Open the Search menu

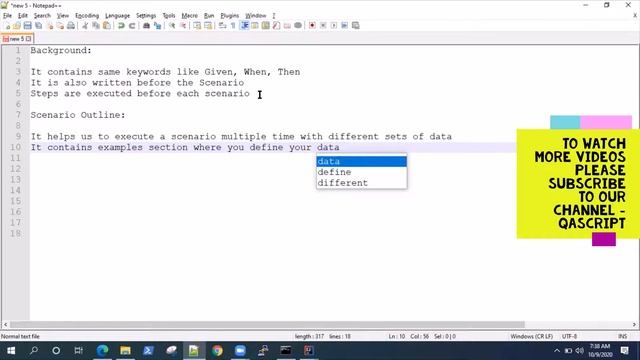[x=42, y=16]
